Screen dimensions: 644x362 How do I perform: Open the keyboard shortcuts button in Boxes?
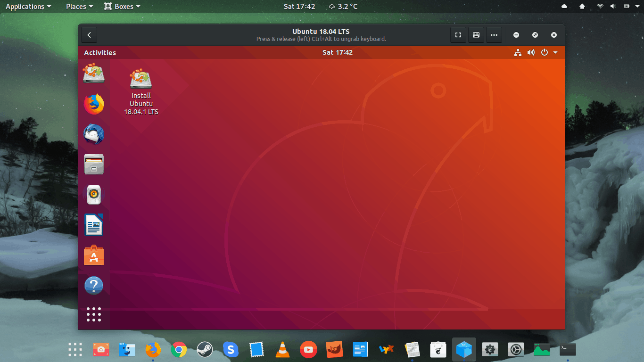click(476, 35)
